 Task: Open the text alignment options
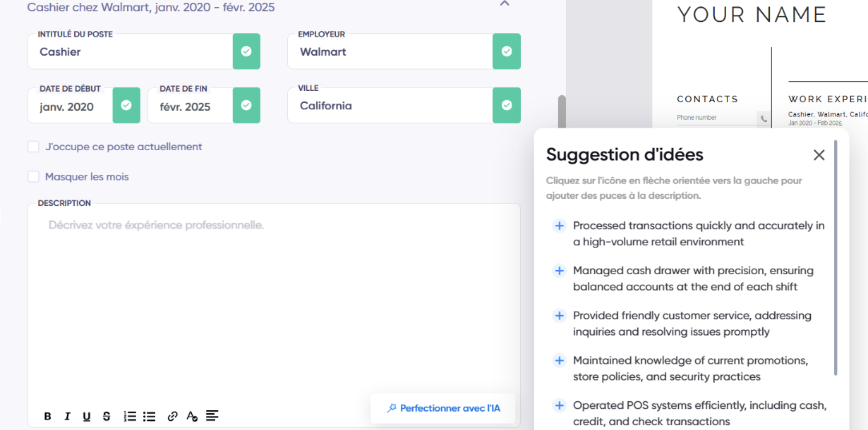pos(212,416)
